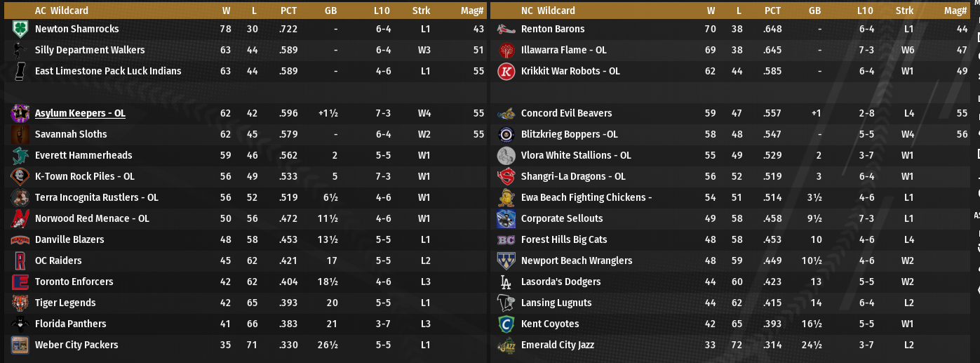Select the OC Raiders R logo
980x363 pixels.
pos(20,260)
